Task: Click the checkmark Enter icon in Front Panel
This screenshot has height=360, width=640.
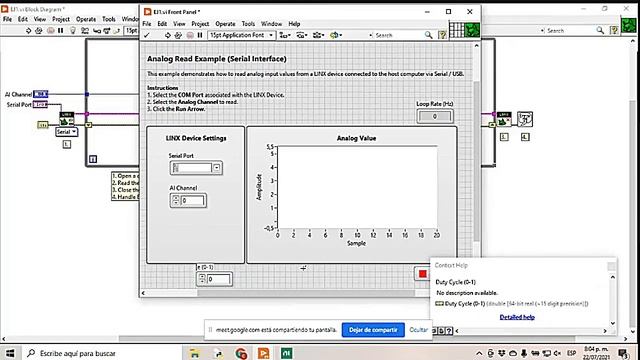Action: [147, 36]
